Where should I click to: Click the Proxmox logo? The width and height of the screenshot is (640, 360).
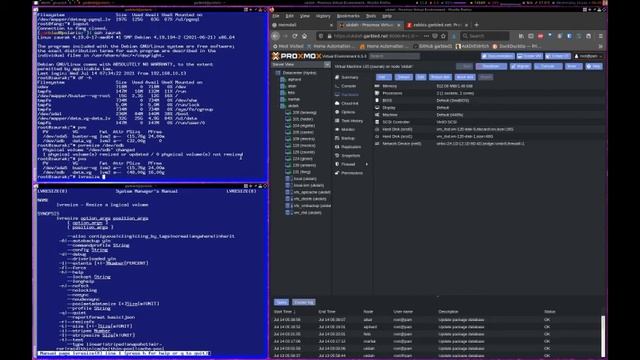pos(297,56)
